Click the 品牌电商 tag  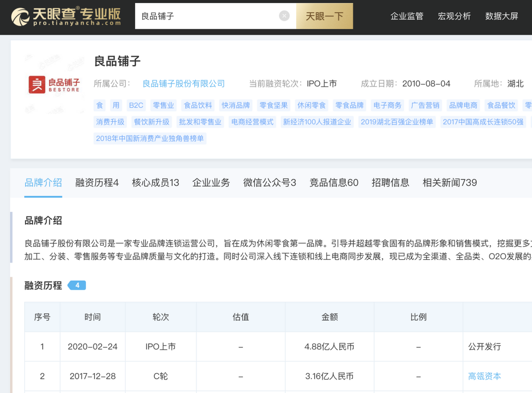[463, 105]
